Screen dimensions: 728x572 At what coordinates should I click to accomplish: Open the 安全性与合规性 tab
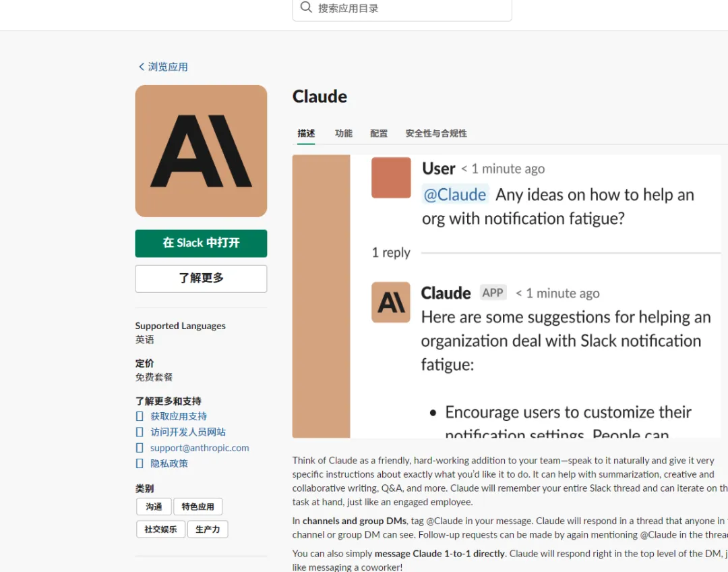(436, 134)
